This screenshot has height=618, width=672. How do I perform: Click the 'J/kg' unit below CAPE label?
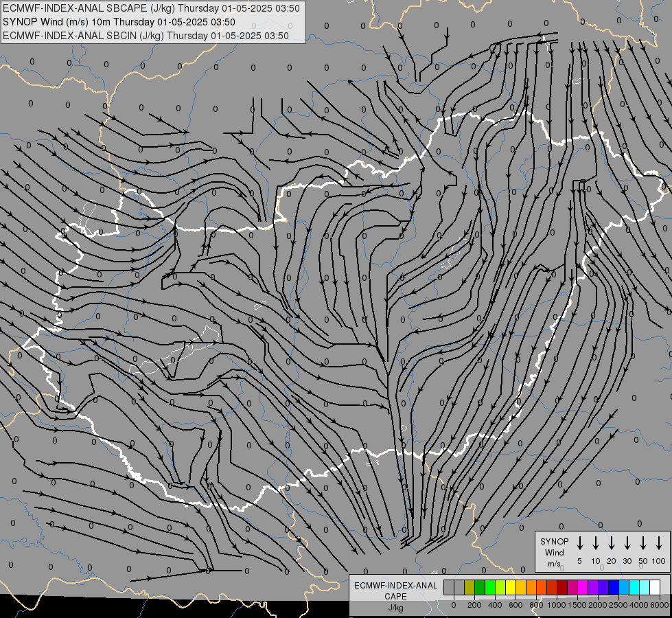[x=395, y=608]
